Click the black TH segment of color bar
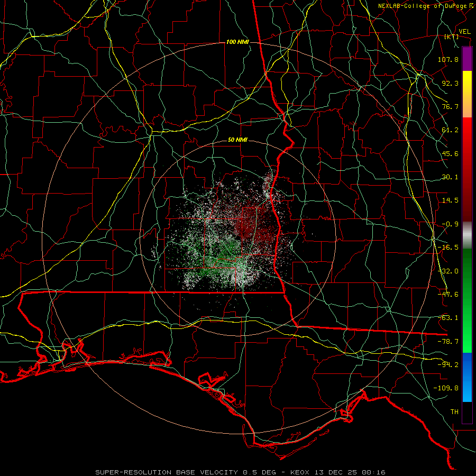This screenshot has height=476, width=476. tap(467, 413)
